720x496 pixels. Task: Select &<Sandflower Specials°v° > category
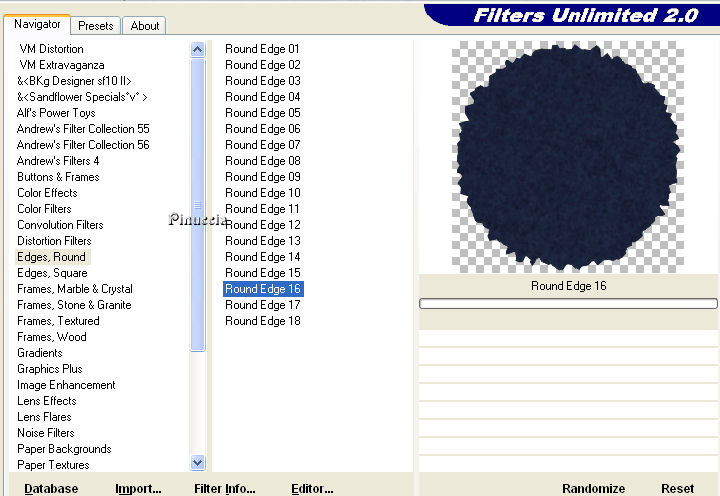coord(82,97)
